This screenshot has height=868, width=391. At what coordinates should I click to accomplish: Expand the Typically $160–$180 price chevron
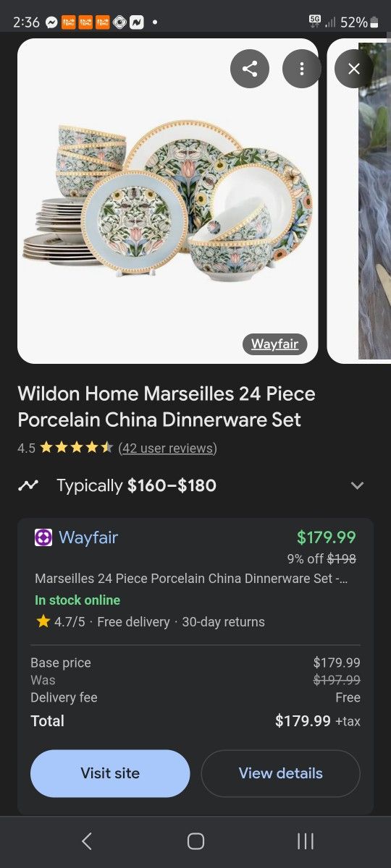click(x=357, y=485)
